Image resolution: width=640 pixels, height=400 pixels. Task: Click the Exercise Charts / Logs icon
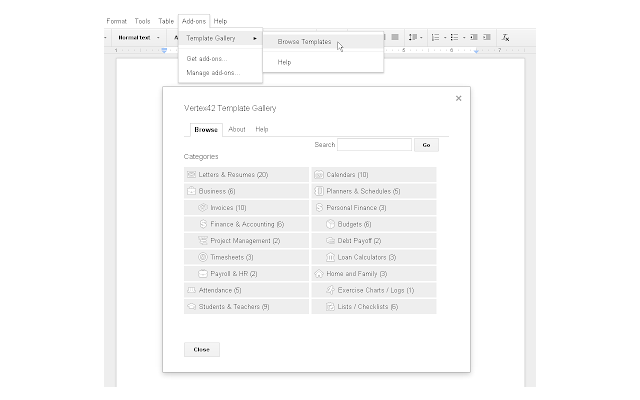point(330,290)
